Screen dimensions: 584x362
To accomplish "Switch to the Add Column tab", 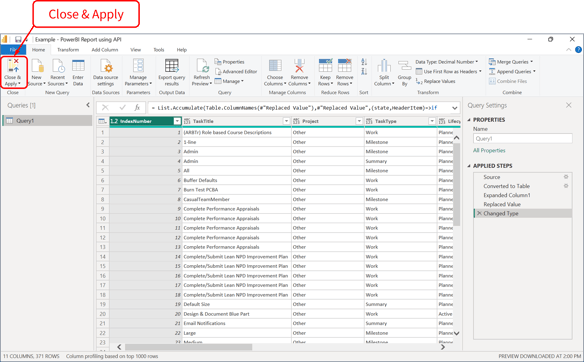I will [105, 50].
